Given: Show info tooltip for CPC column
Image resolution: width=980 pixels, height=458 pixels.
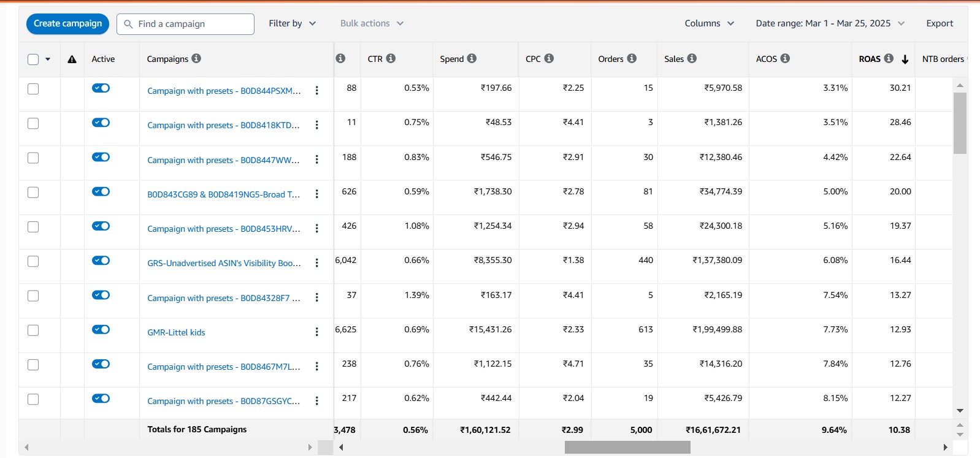Looking at the screenshot, I should (x=549, y=58).
